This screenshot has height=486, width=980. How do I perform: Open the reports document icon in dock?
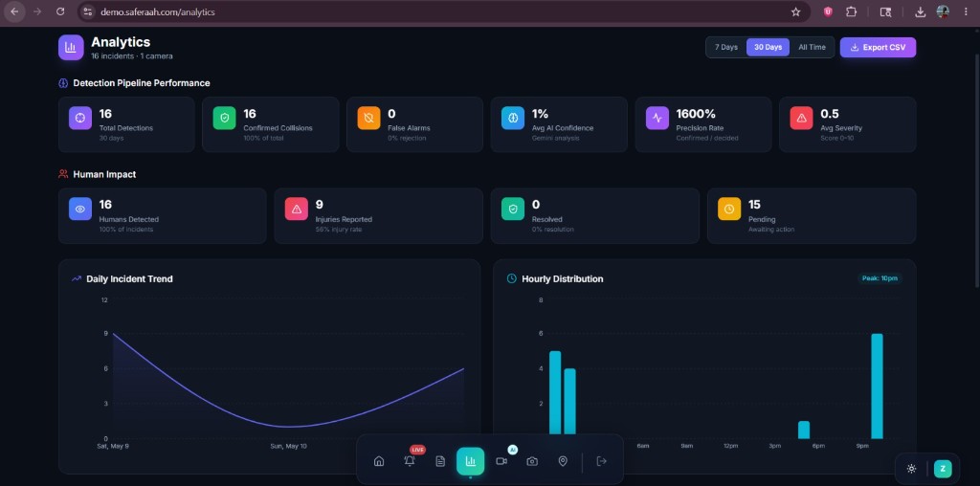click(440, 461)
